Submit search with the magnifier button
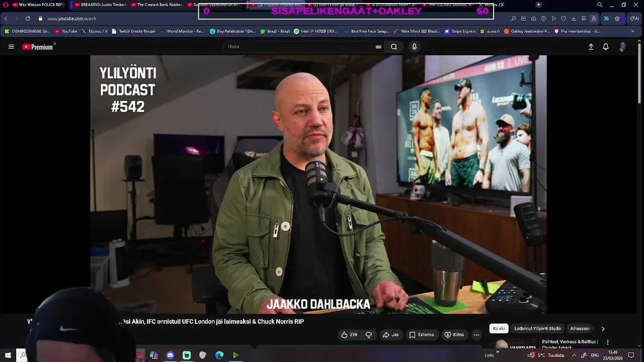 [x=394, y=47]
